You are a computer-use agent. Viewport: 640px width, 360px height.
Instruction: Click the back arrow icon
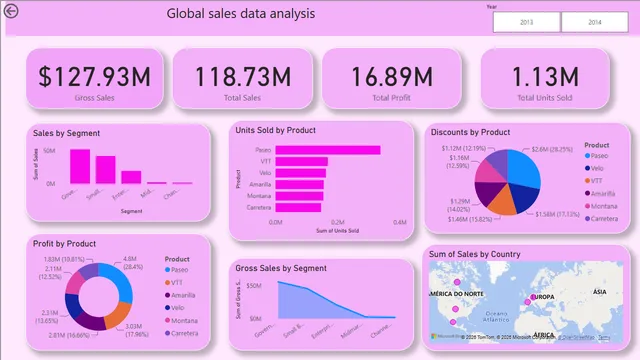11,11
